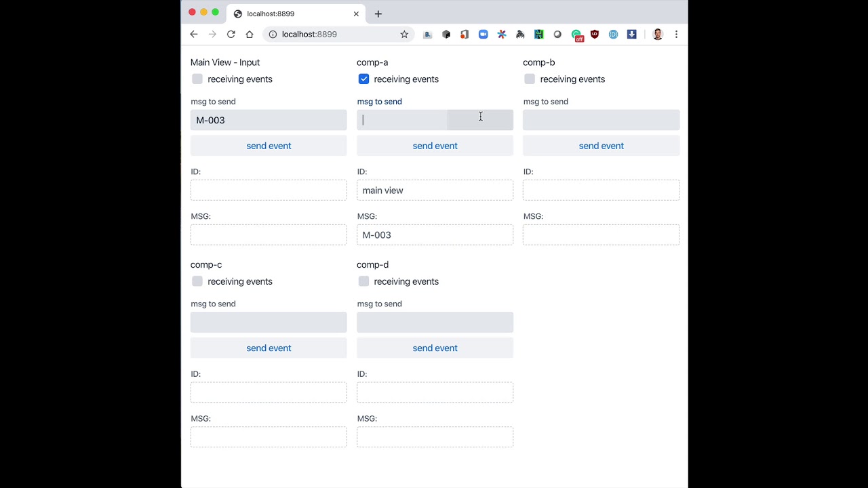Click comp-a MSG box showing 'M-003'
The height and width of the screenshot is (488, 868).
coord(435,235)
